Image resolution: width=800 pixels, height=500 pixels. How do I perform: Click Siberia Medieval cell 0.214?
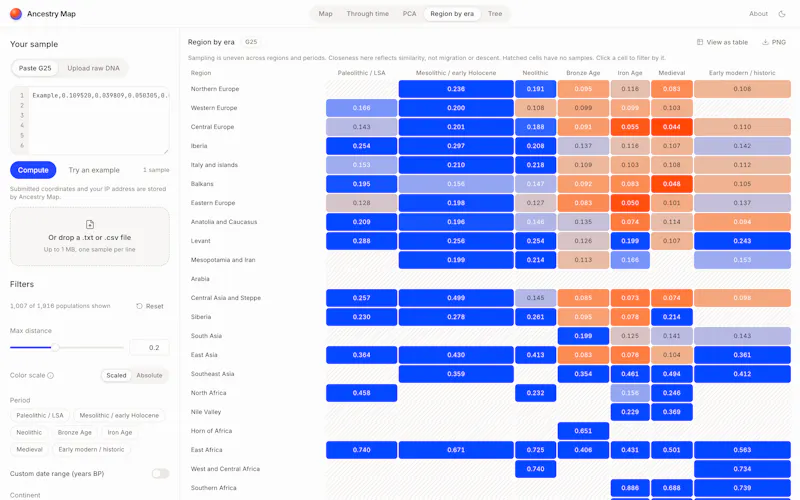click(x=671, y=317)
